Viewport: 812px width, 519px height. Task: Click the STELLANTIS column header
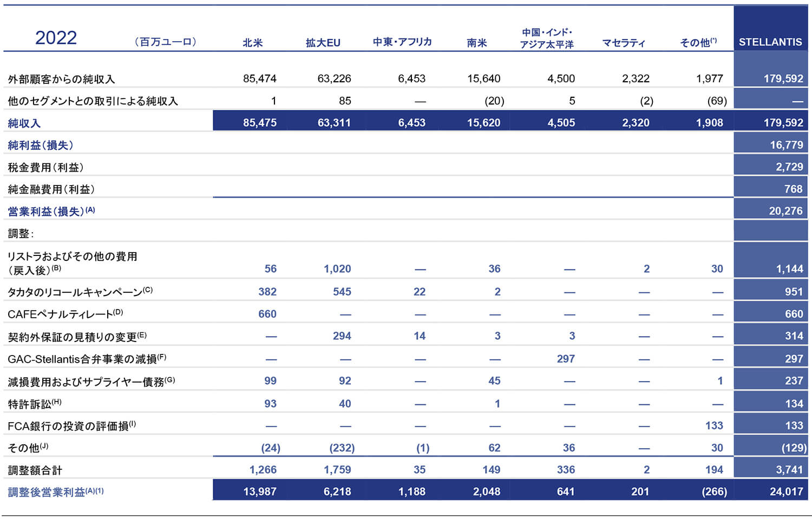(770, 42)
